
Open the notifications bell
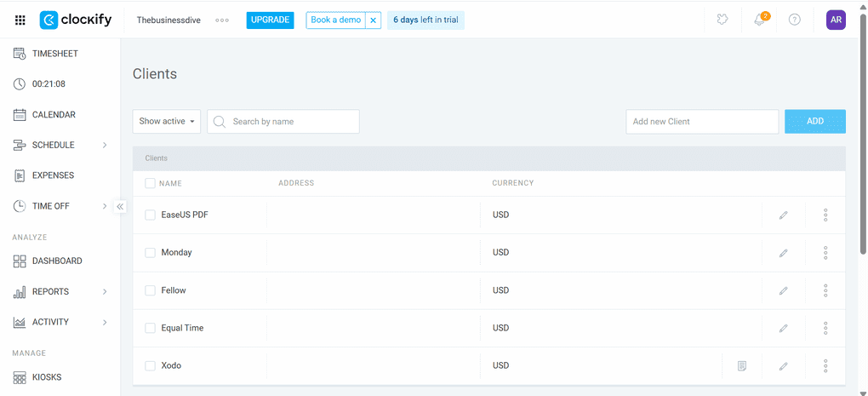pyautogui.click(x=759, y=20)
